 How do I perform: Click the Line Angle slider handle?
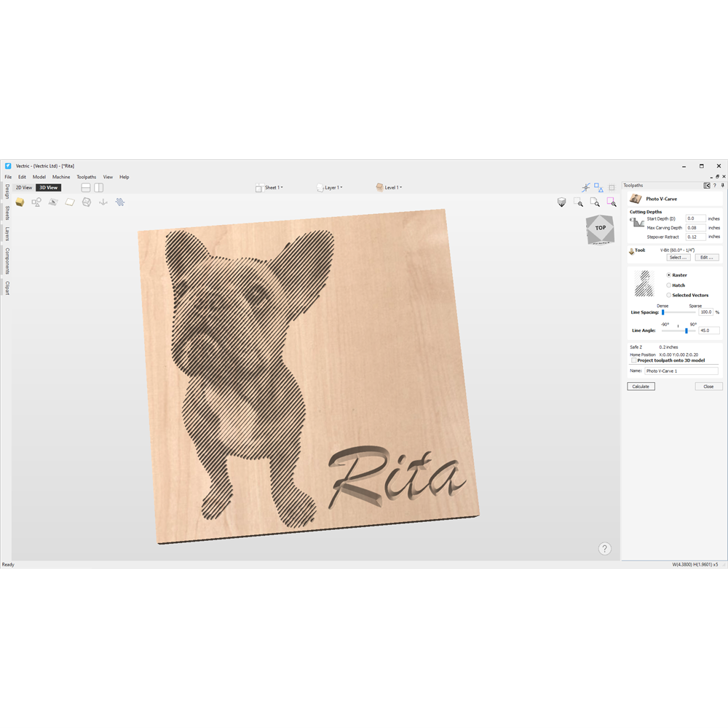687,331
